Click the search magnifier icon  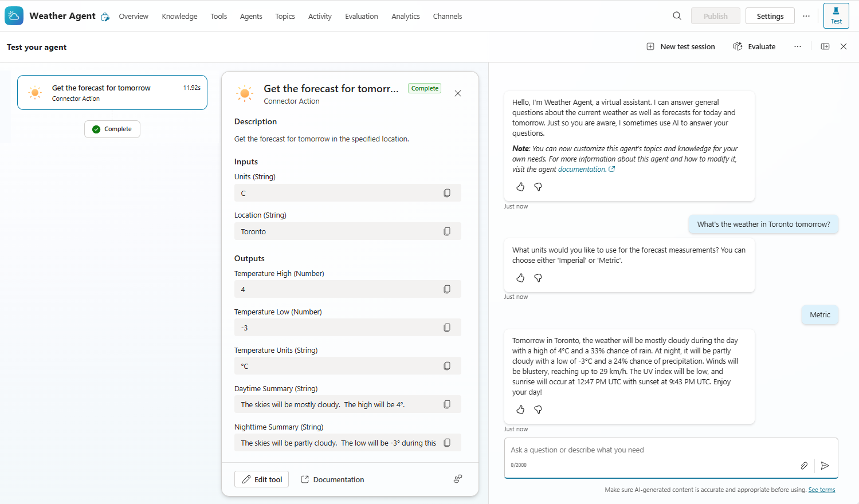click(x=677, y=16)
